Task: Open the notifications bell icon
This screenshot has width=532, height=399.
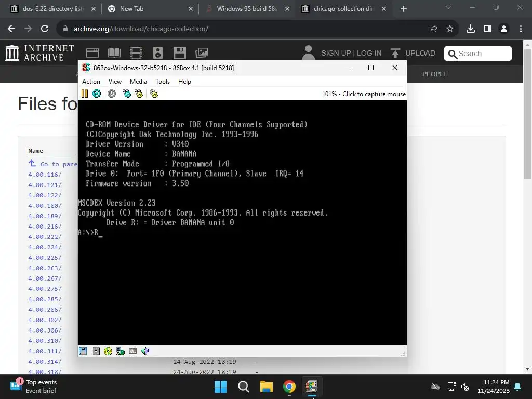Action: pyautogui.click(x=518, y=387)
